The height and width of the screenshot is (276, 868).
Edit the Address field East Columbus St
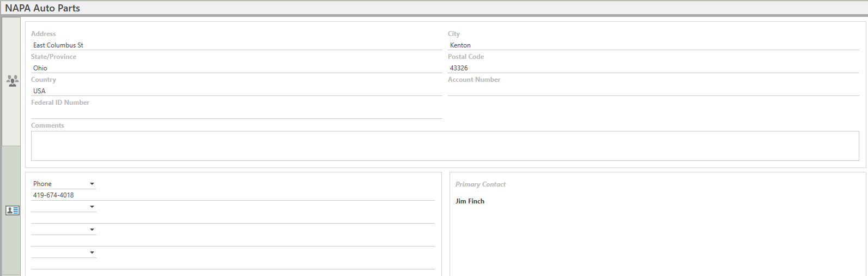[x=236, y=45]
